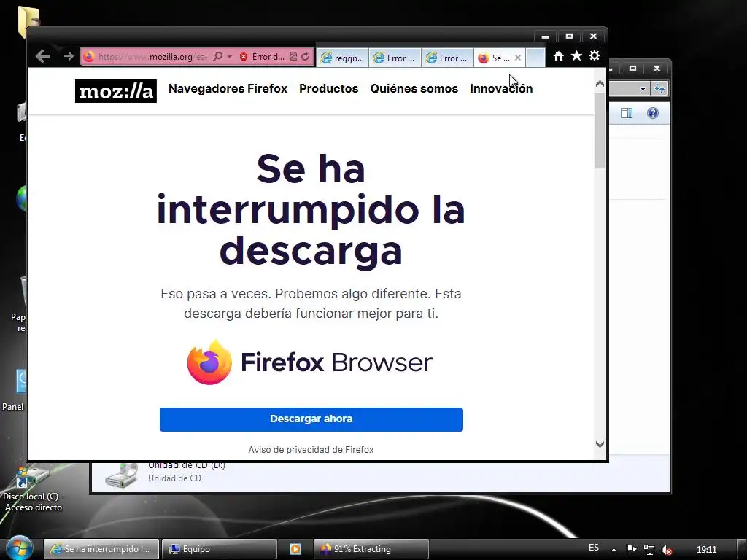Open a new tab with the blank tab button
The height and width of the screenshot is (560, 747).
click(x=535, y=58)
